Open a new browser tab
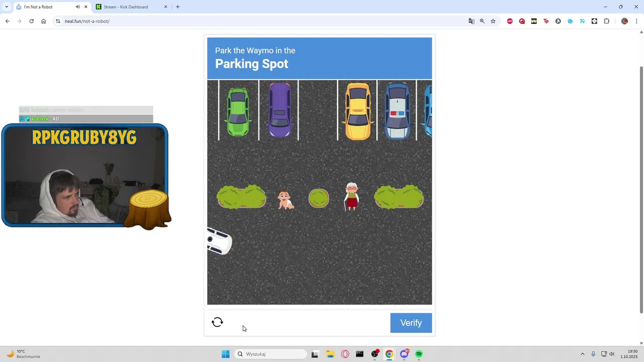 (178, 7)
